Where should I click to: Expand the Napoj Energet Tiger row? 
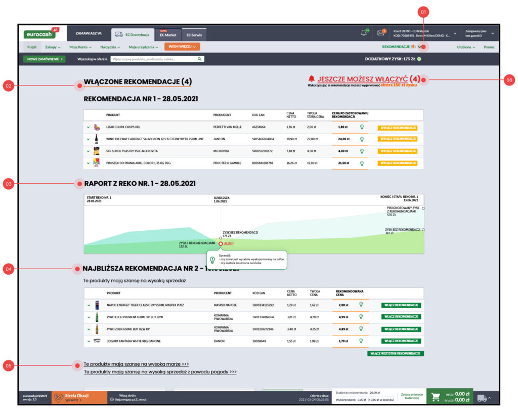point(89,305)
